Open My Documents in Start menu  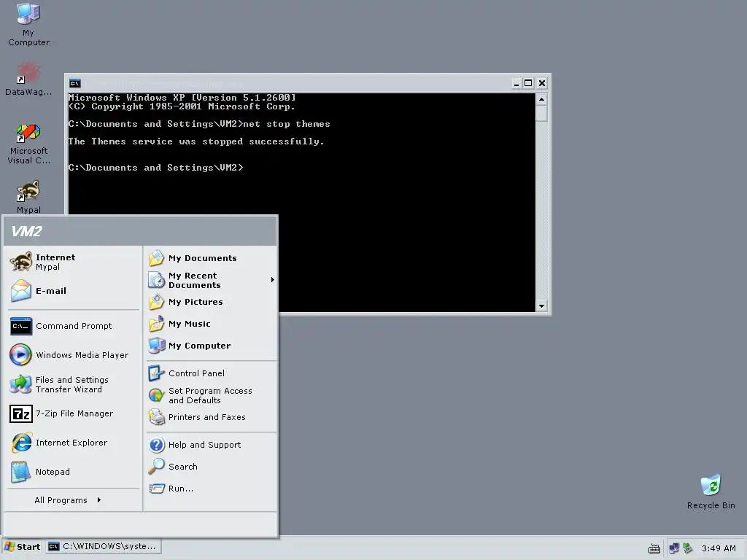coord(211,258)
